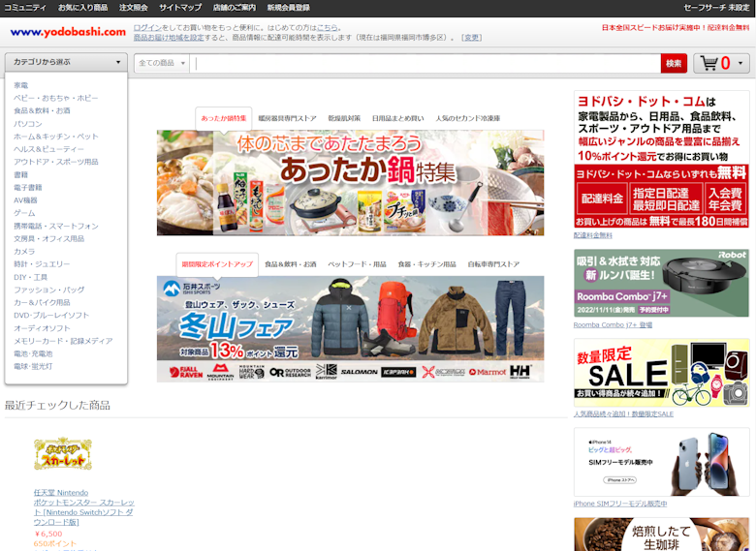The width and height of the screenshot is (756, 551).
Task: Select 家電 category
Action: coord(20,85)
